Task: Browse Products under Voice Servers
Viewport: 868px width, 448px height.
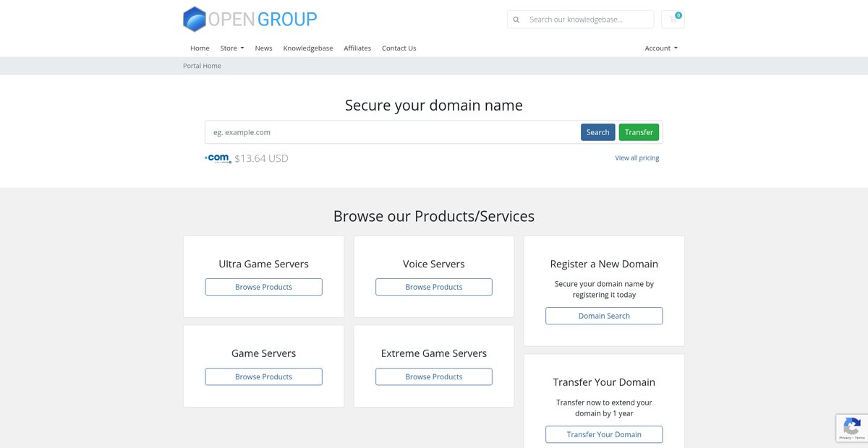Action: point(434,287)
